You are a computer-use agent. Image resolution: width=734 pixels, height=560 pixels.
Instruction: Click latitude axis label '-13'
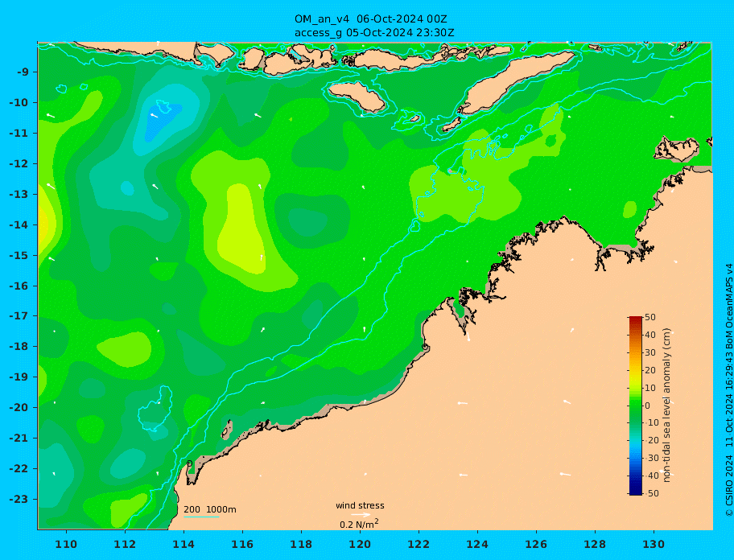[x=19, y=194]
